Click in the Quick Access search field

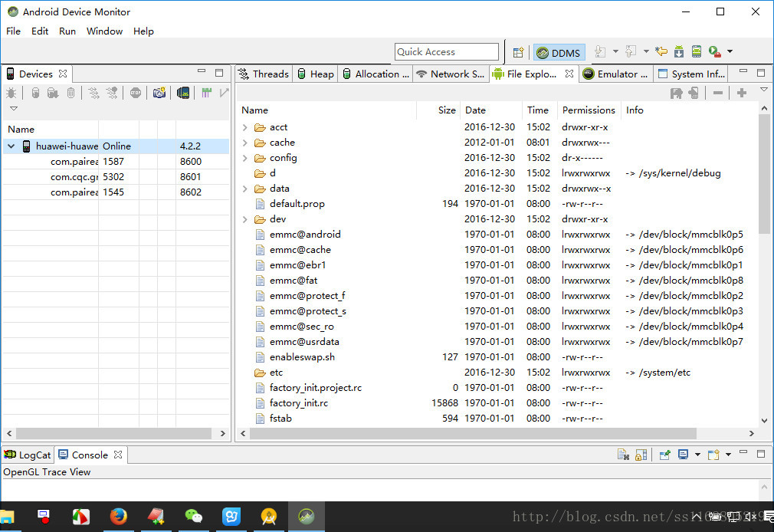[x=446, y=52]
